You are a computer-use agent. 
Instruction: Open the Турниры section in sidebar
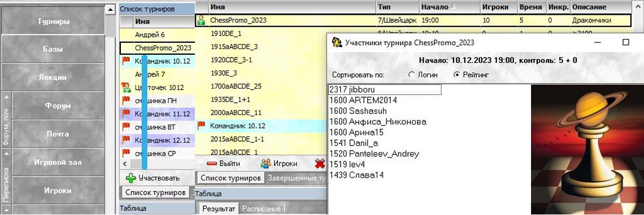[x=53, y=21]
